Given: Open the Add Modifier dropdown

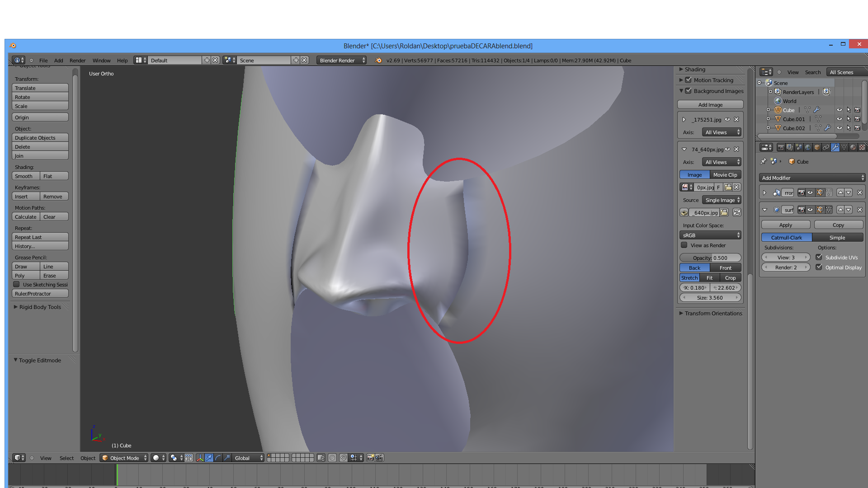Looking at the screenshot, I should [812, 178].
